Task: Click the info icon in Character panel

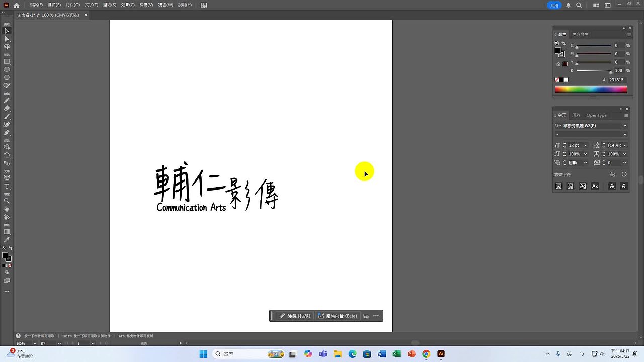Action: click(x=624, y=174)
